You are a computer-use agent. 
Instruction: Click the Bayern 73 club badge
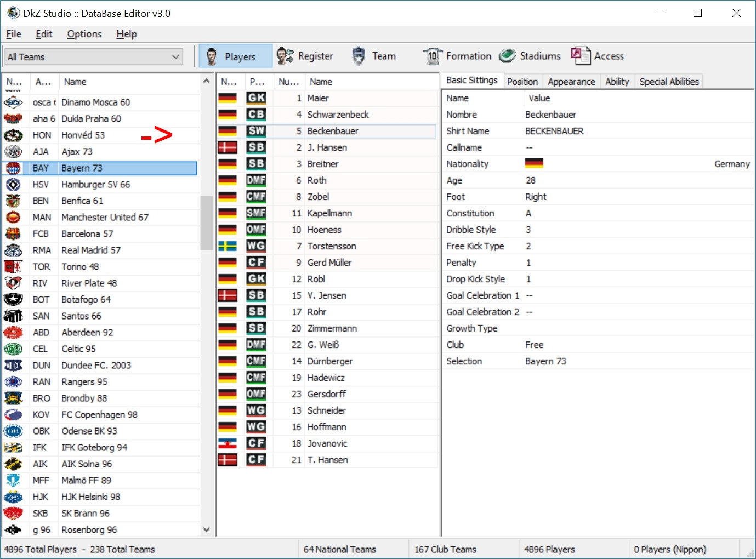point(13,168)
